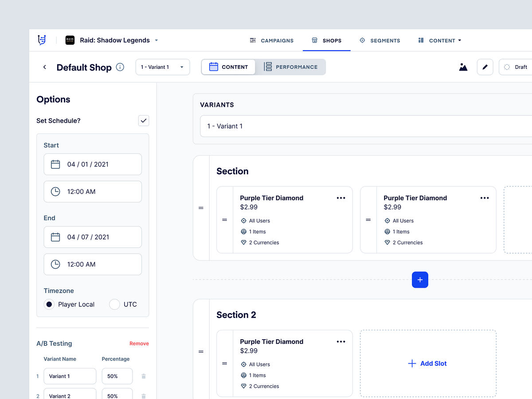Expand the Raid: Shadow Legends game selector

click(x=156, y=40)
